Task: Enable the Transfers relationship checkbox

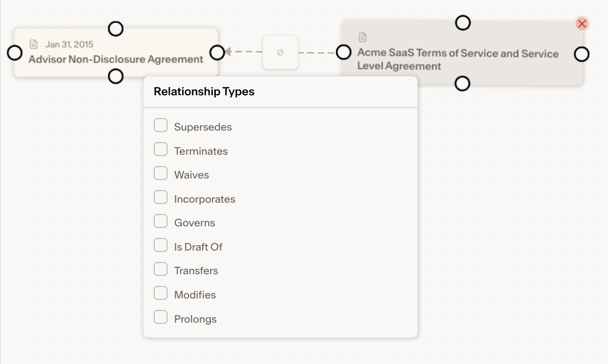Action: [161, 269]
